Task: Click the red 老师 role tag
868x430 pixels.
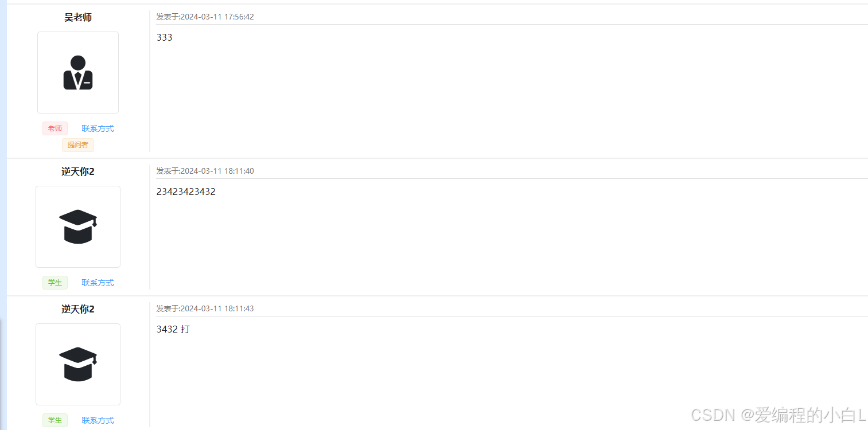Action: 55,128
